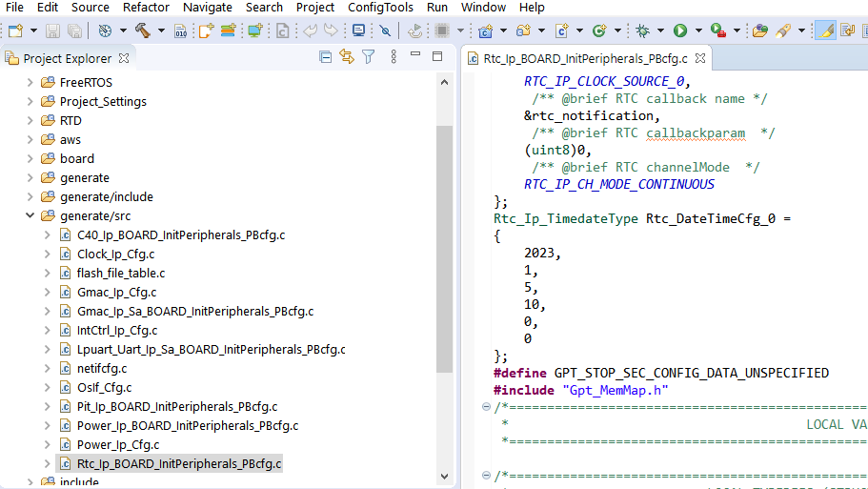Select Clock_Ip_Cfg.c in the tree
Image resolution: width=868 pixels, height=489 pixels.
click(115, 255)
